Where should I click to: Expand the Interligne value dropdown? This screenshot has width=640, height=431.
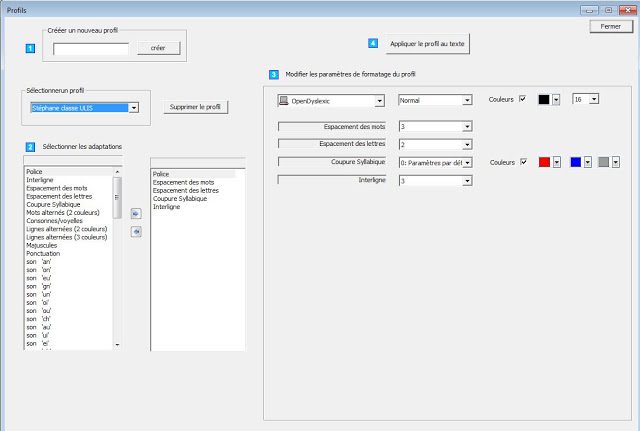467,181
